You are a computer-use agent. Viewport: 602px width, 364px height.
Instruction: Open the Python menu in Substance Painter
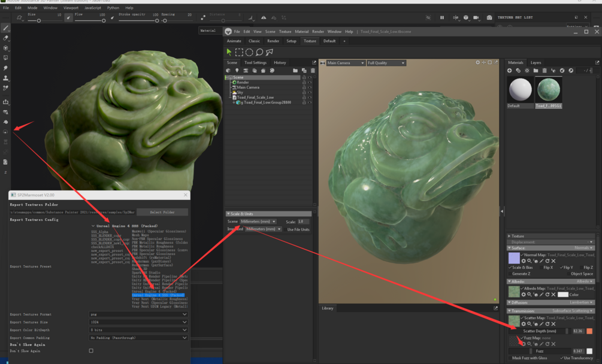pyautogui.click(x=113, y=8)
